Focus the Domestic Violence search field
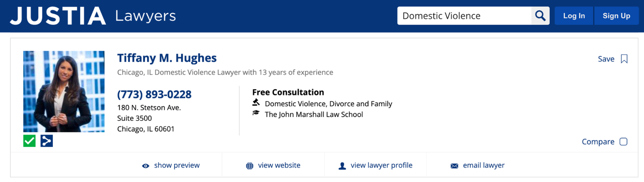The height and width of the screenshot is (182, 644). pyautogui.click(x=464, y=16)
